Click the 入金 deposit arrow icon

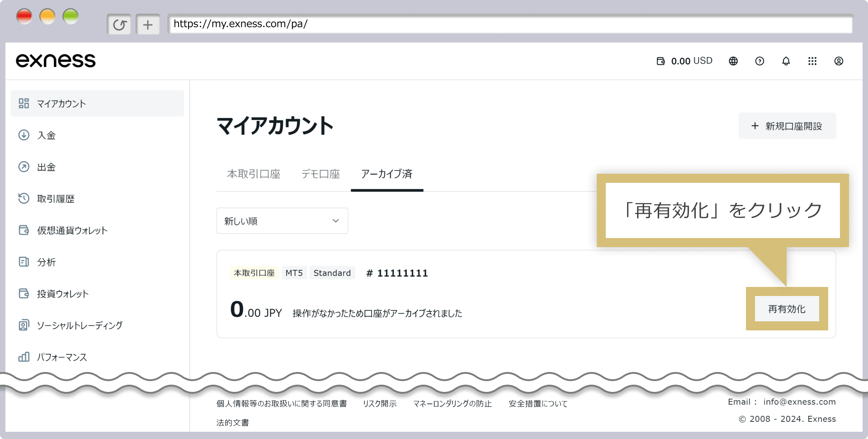pos(24,135)
